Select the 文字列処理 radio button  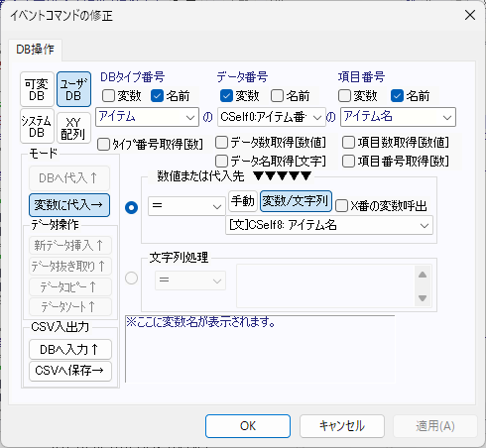(x=131, y=279)
